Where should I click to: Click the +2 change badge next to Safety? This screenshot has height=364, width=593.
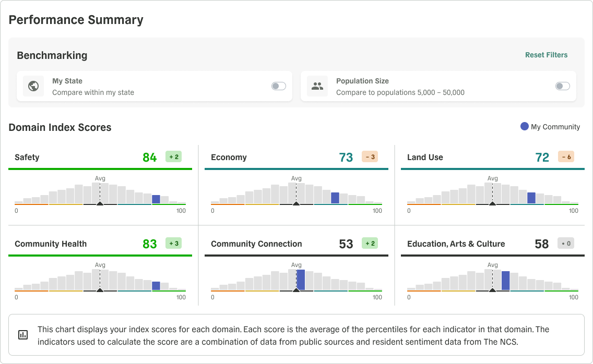click(172, 156)
